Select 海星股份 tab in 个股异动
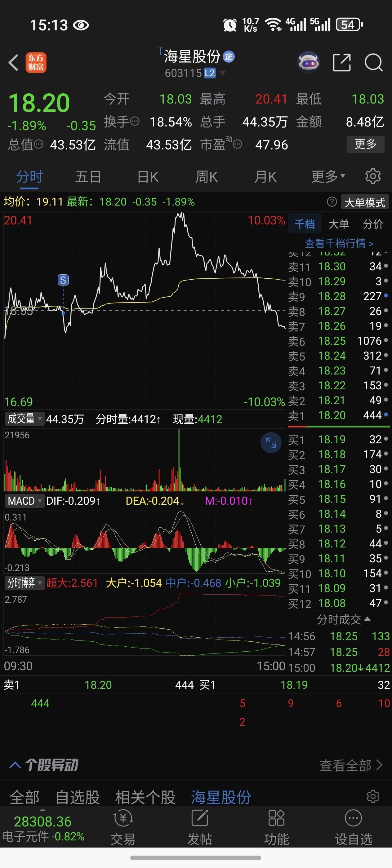The width and height of the screenshot is (392, 868). click(221, 797)
